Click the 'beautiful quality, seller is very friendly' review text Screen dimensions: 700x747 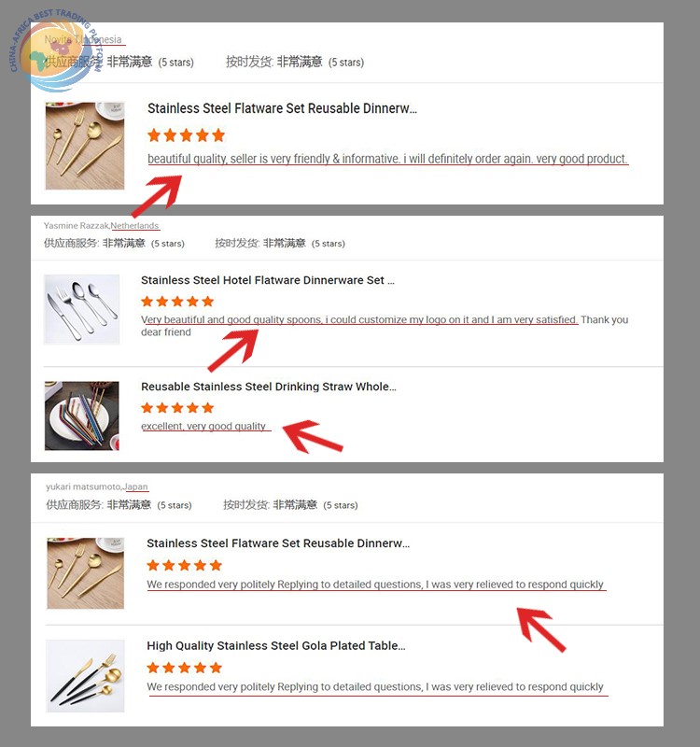click(x=387, y=159)
